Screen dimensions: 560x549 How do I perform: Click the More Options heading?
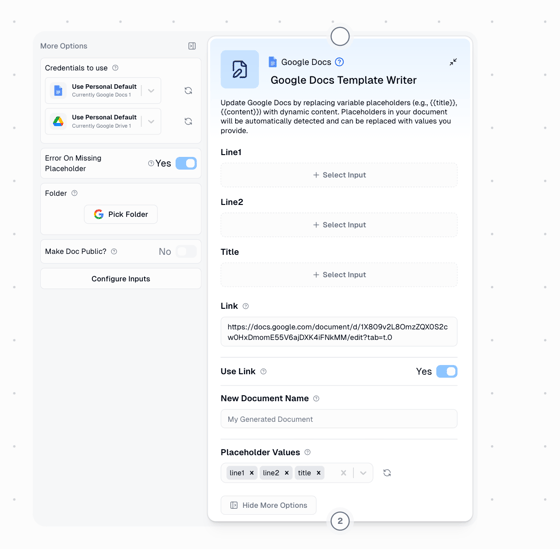pos(64,46)
